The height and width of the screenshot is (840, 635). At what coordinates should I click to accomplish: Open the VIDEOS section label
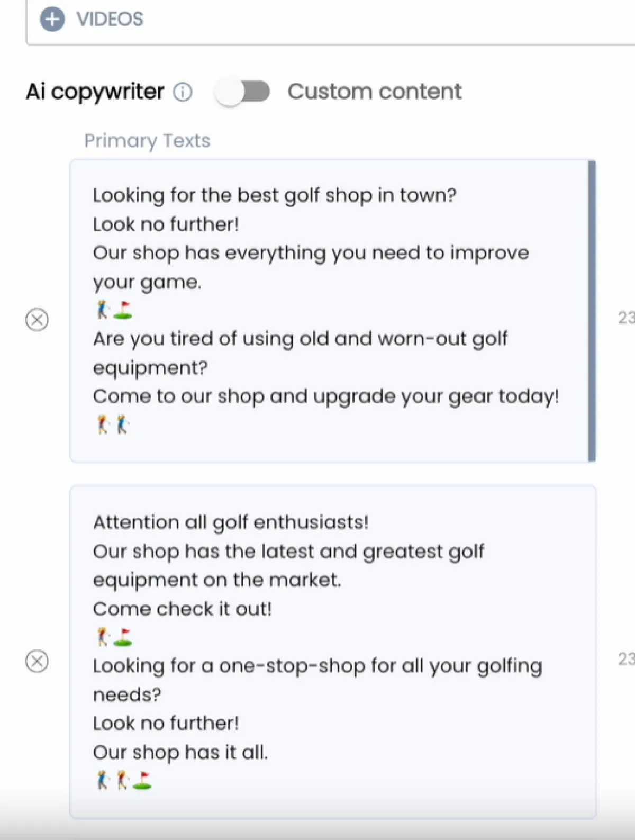point(110,20)
